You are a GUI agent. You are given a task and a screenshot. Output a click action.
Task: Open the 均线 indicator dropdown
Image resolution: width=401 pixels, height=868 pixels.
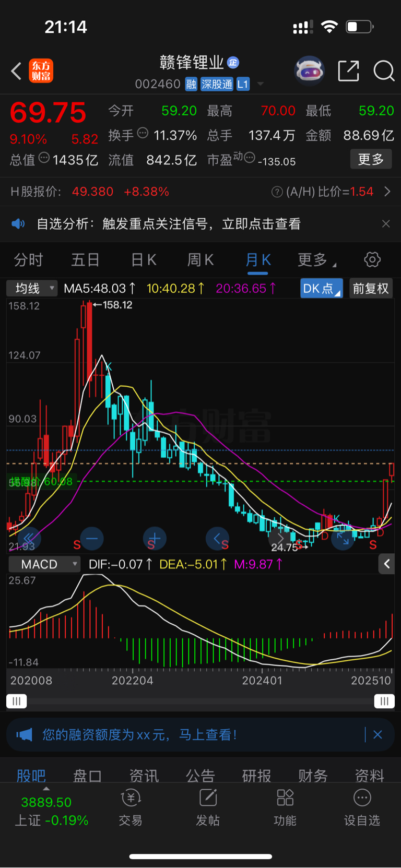pyautogui.click(x=31, y=288)
